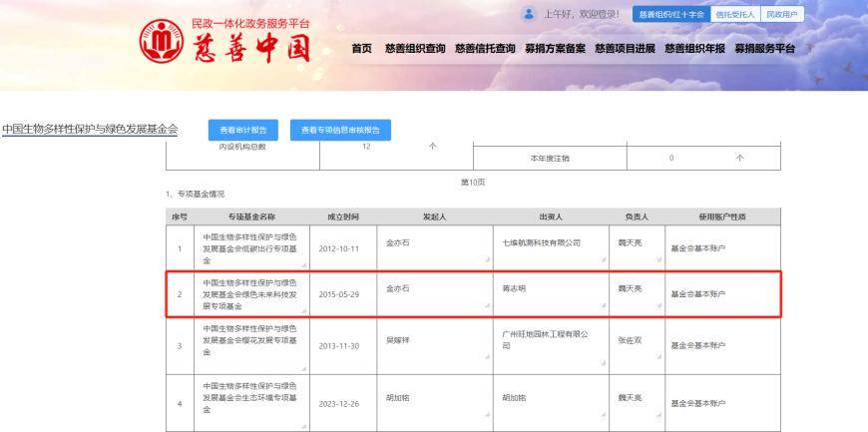Image resolution: width=868 pixels, height=432 pixels.
Task: Click the 七维航测科技有限公司 funder field
Action: (551, 247)
